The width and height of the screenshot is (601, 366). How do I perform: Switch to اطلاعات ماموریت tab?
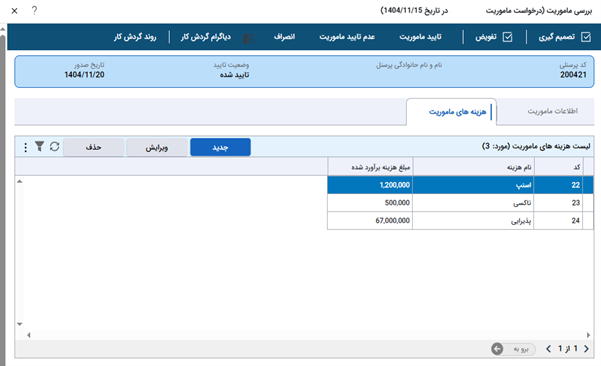(x=552, y=111)
